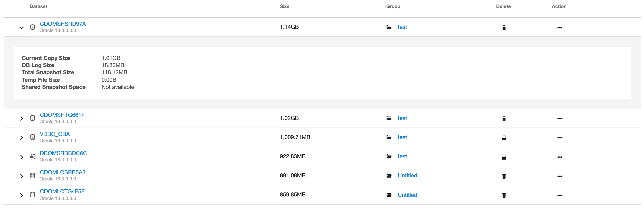Collapse the CDOMSHSRD97A dataset details
Viewport: 644px width, 208px height.
point(22,28)
